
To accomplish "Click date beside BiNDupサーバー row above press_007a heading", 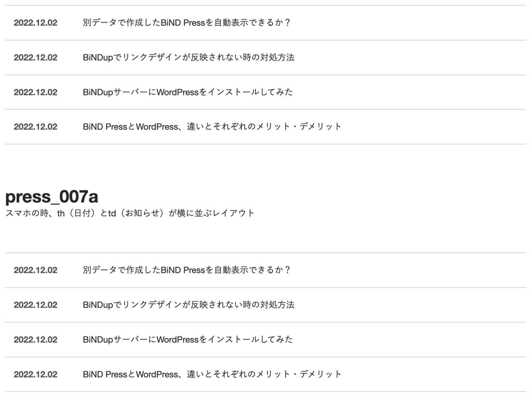I will click(x=35, y=92).
